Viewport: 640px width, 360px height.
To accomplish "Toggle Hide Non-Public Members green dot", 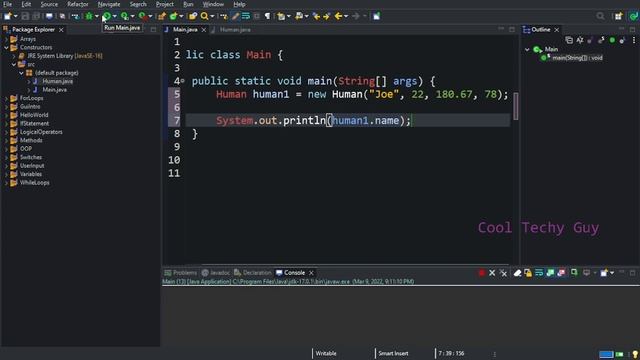I will click(x=612, y=40).
